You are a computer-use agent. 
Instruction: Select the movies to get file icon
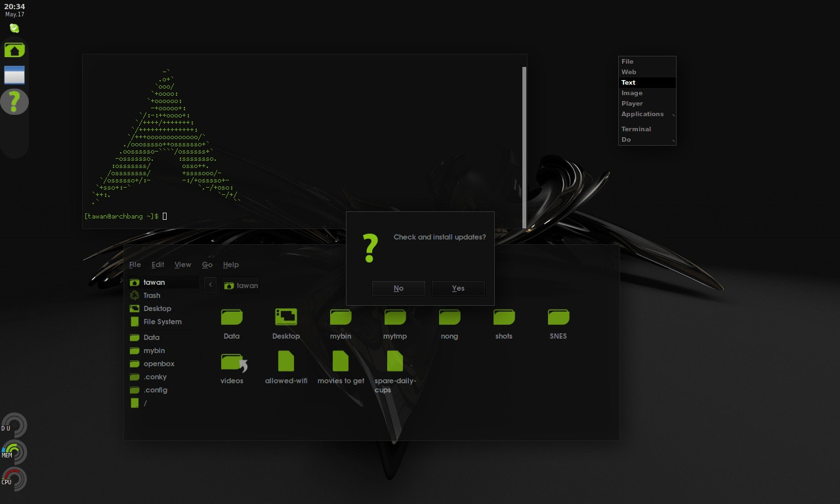(341, 361)
